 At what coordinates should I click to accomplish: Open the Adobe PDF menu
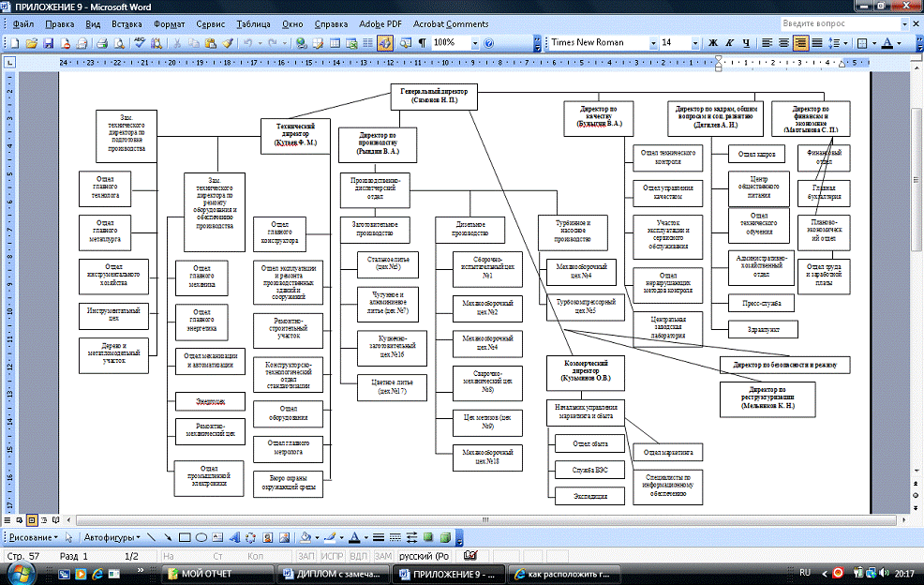click(x=380, y=24)
